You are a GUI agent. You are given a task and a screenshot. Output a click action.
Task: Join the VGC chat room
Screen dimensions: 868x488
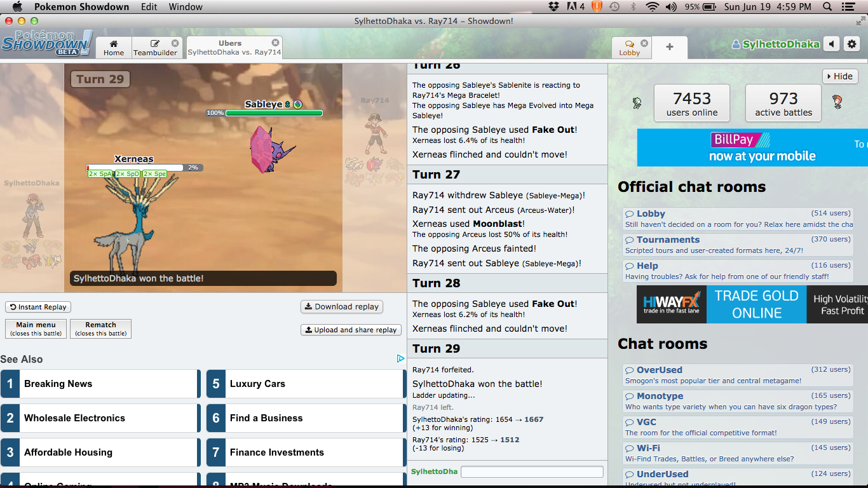point(738,427)
